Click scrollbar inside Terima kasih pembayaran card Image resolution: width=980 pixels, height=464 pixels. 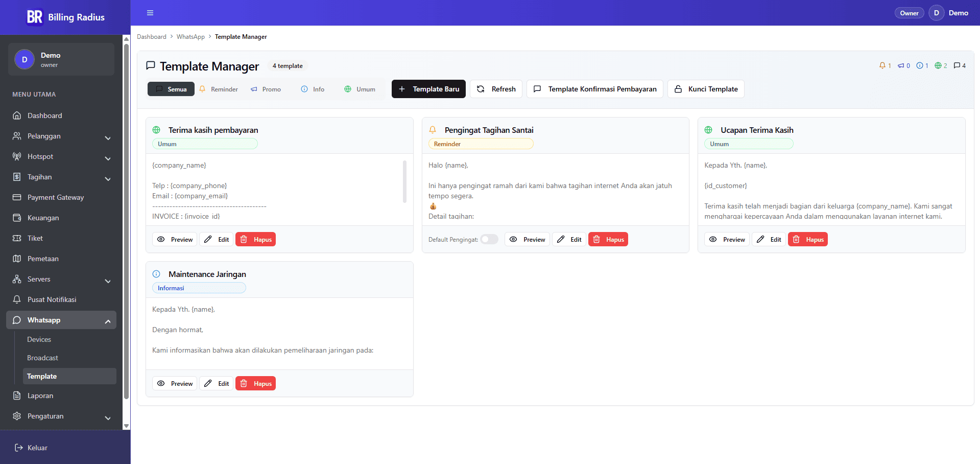pos(404,181)
